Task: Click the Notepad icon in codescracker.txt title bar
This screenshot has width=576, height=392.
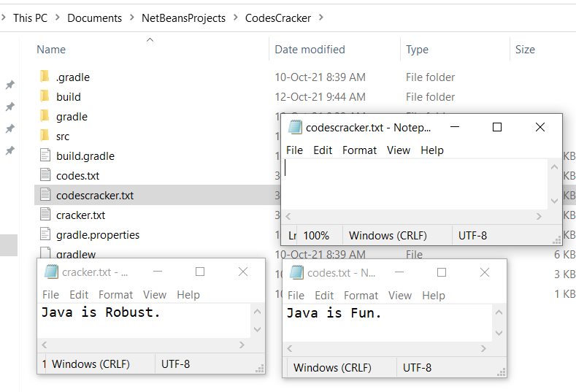Action: (x=296, y=127)
